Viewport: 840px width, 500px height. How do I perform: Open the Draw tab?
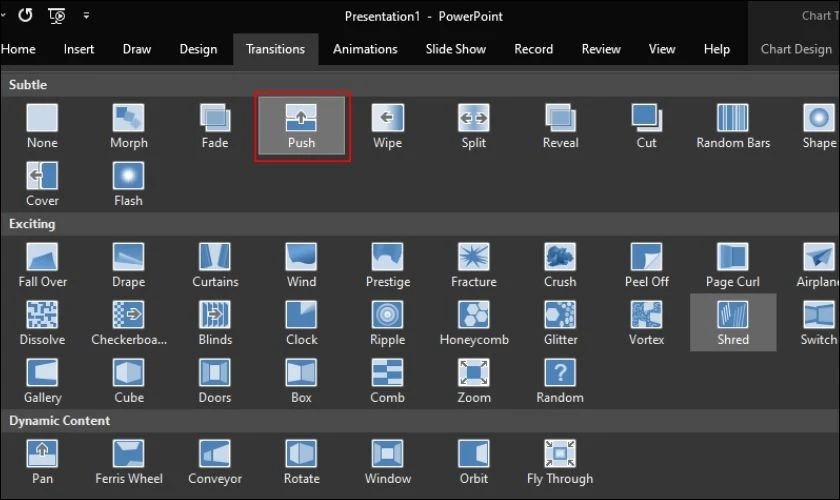point(137,49)
